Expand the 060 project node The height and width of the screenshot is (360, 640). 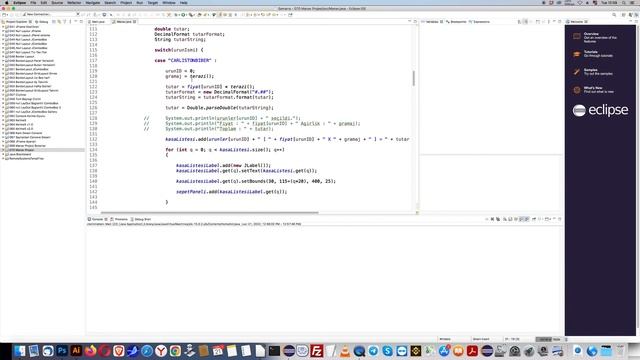(3, 107)
